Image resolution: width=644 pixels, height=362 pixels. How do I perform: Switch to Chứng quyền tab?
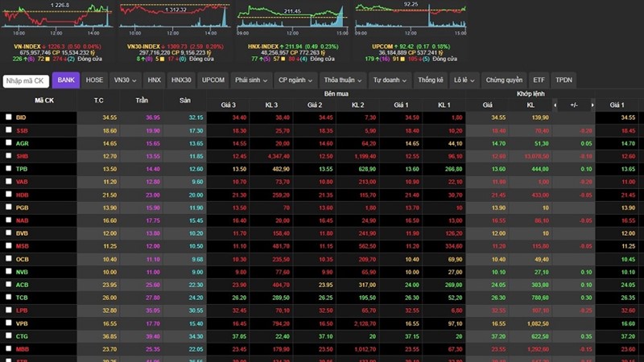(x=504, y=80)
